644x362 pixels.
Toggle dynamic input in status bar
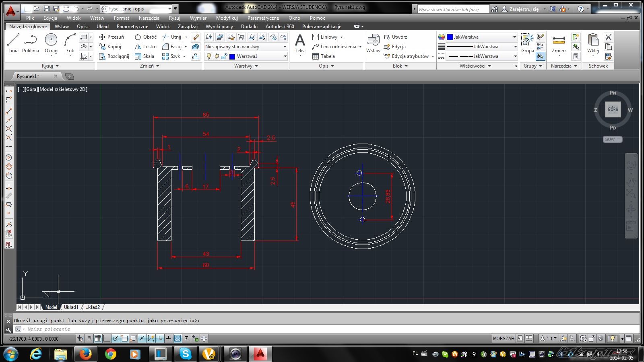(x=160, y=338)
